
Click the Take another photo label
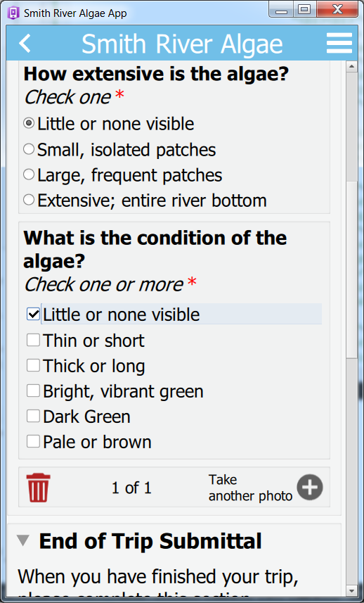(x=250, y=488)
